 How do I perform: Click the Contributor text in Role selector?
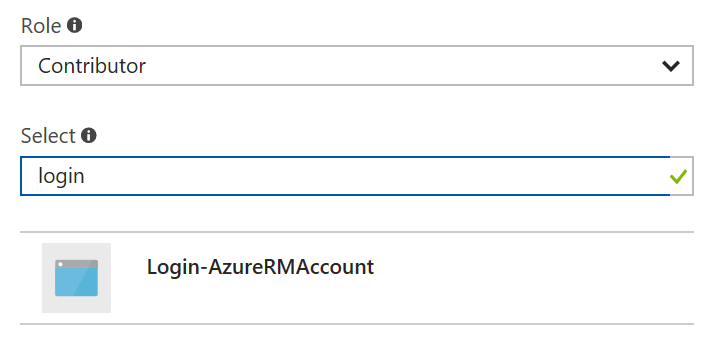[92, 66]
